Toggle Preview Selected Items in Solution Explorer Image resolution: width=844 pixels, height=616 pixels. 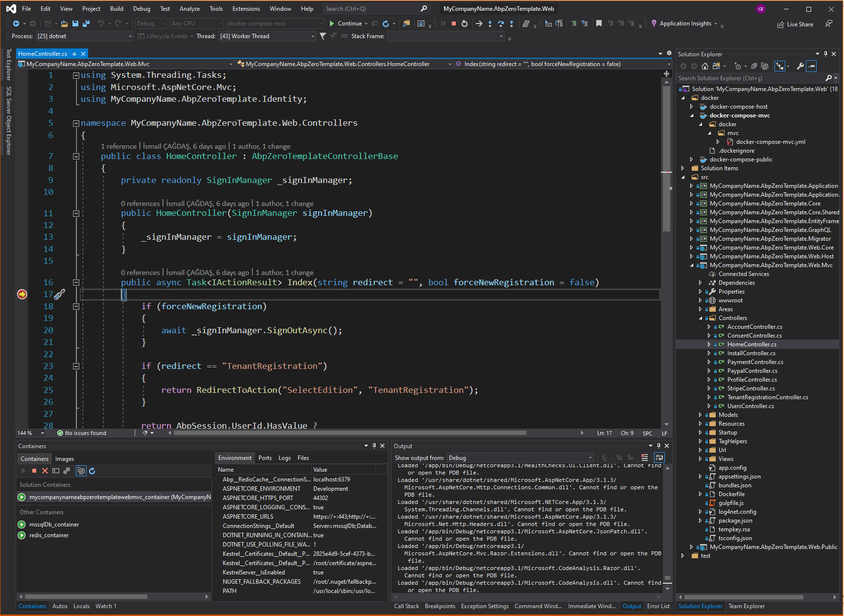click(x=811, y=66)
